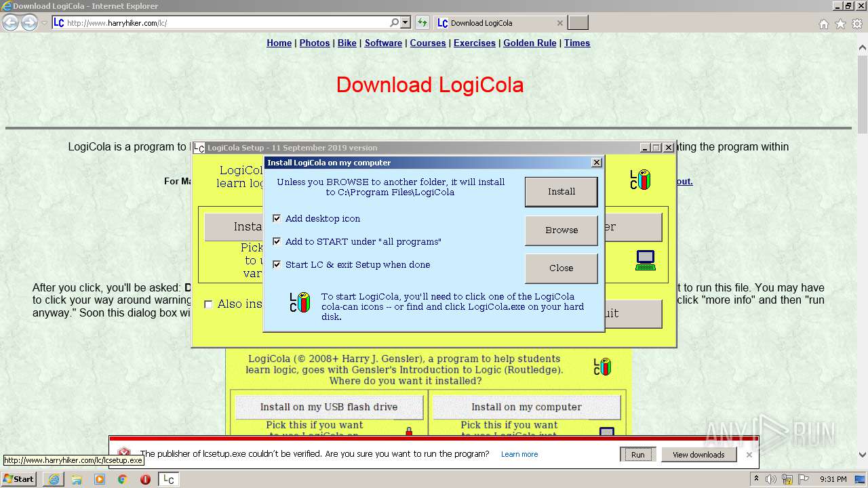Switch to LogiCola Setup taskbar item
This screenshot has width=868, height=488.
click(x=170, y=479)
